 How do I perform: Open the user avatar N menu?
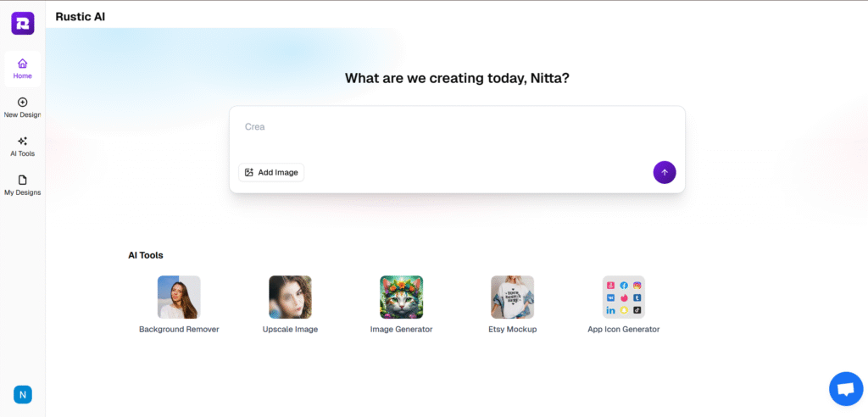[x=22, y=394]
